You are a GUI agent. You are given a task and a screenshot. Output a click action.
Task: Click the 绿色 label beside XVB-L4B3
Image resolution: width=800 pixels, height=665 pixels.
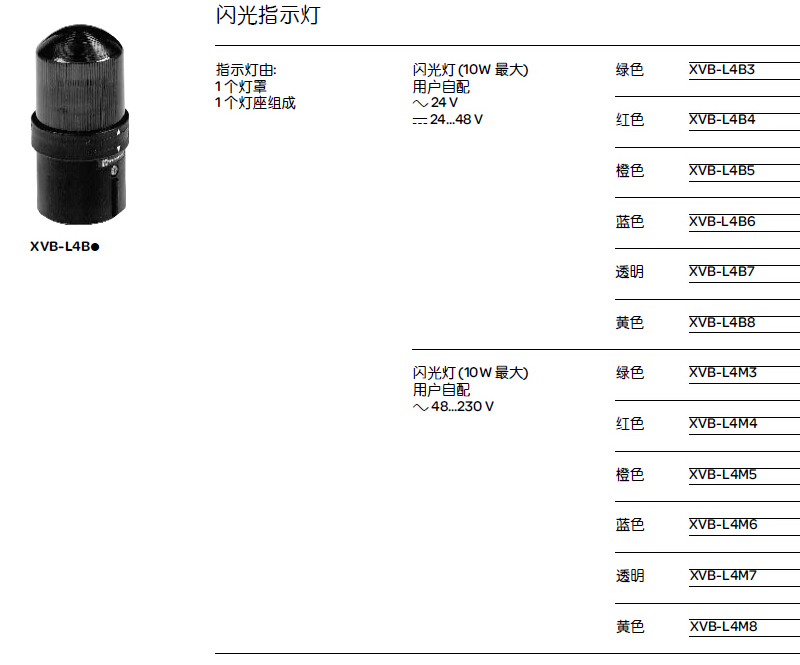pyautogui.click(x=630, y=69)
